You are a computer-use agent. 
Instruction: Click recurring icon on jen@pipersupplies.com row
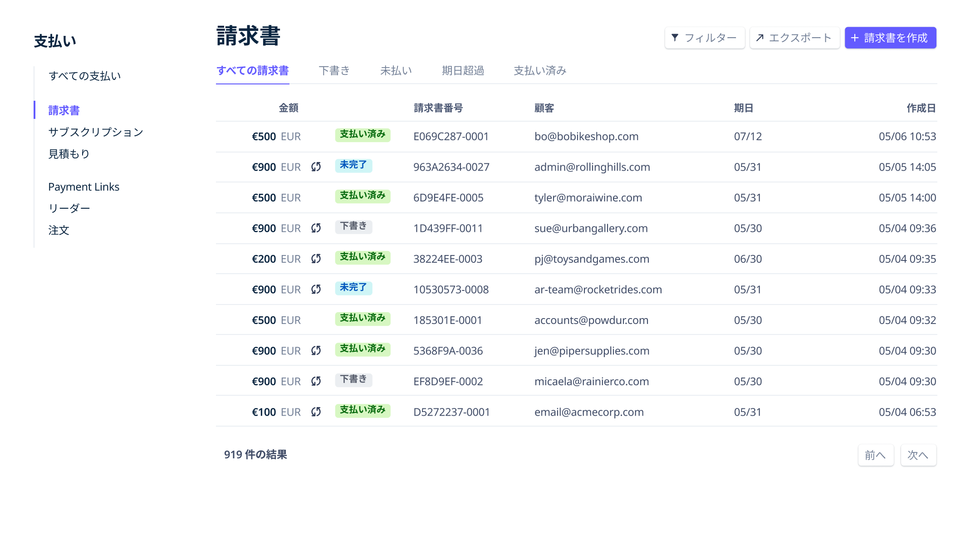click(316, 351)
